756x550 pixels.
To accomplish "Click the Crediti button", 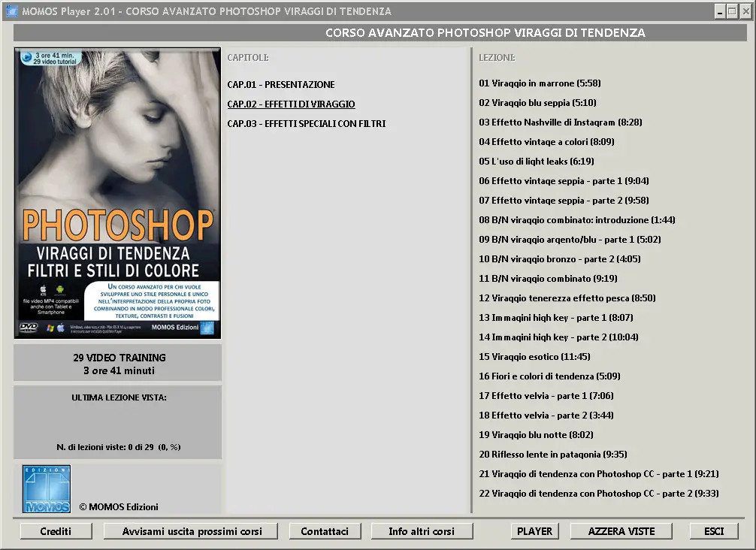I will 56,531.
